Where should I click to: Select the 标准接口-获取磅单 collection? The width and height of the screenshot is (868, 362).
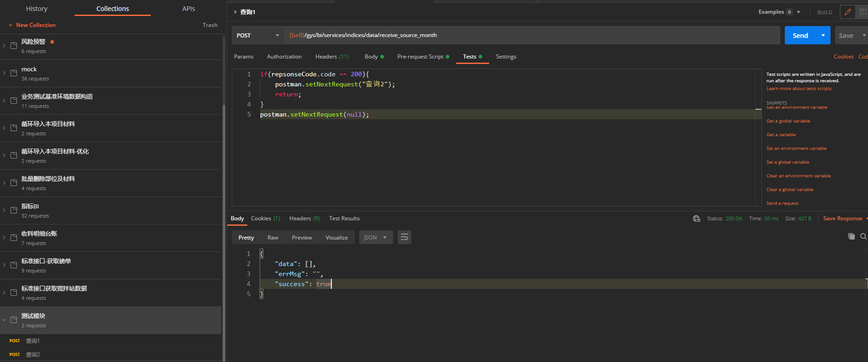[x=111, y=265]
